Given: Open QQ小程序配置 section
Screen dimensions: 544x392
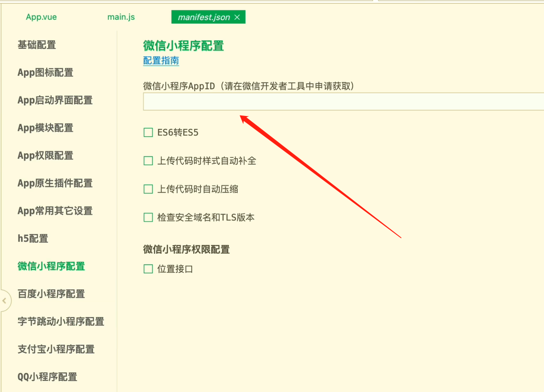Looking at the screenshot, I should (48, 377).
